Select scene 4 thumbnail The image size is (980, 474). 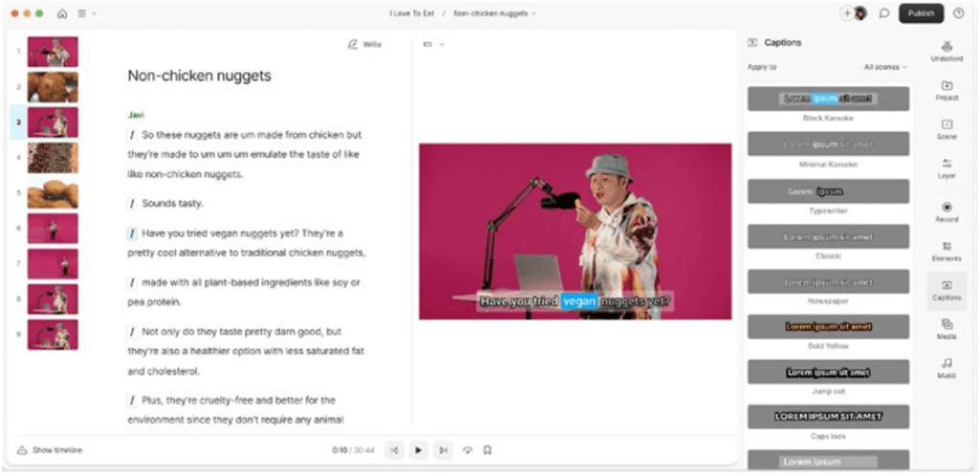(x=53, y=158)
